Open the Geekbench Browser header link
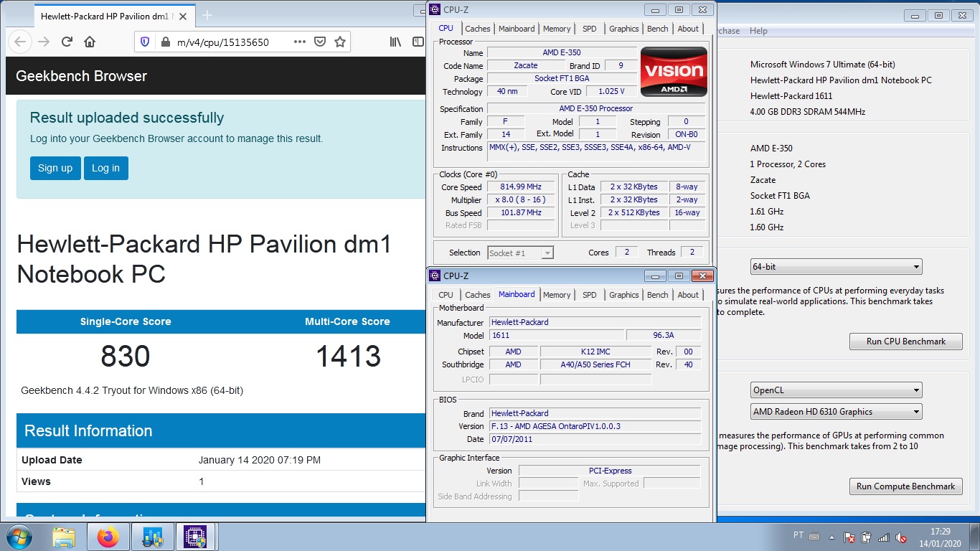 (x=81, y=76)
